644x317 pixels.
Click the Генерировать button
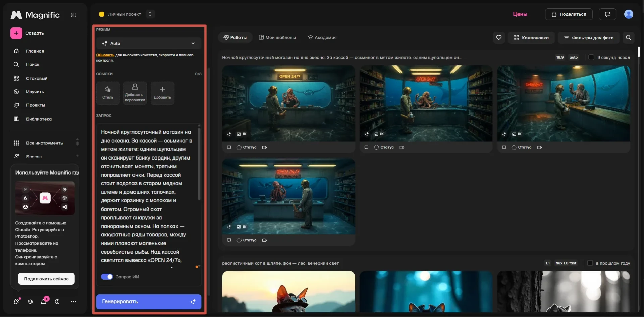click(149, 302)
